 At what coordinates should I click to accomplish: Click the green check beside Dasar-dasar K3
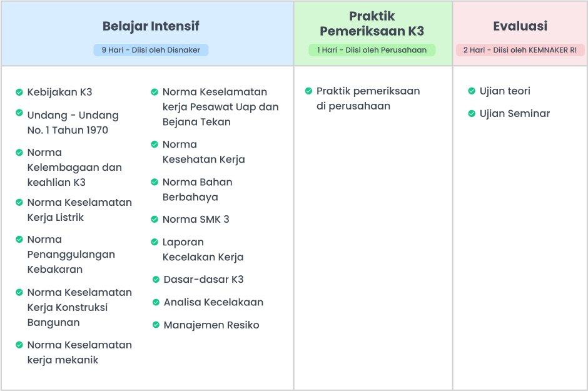(156, 280)
